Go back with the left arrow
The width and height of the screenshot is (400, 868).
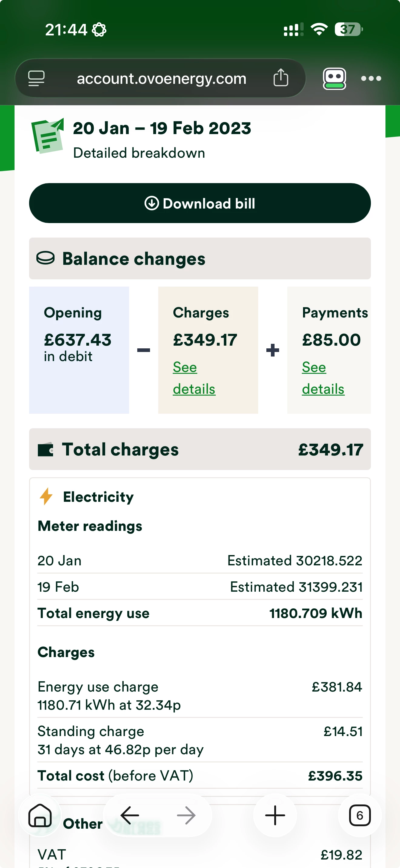130,815
